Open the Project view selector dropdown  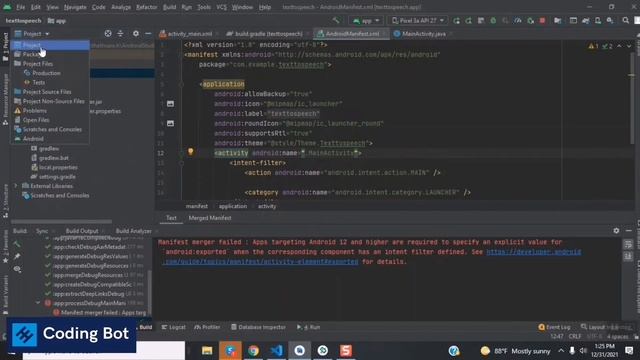(x=32, y=34)
